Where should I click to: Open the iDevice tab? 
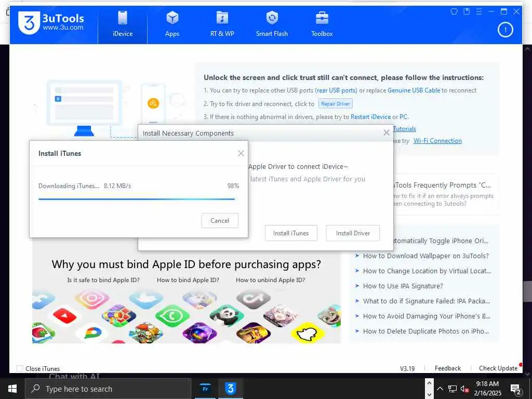pyautogui.click(x=123, y=24)
